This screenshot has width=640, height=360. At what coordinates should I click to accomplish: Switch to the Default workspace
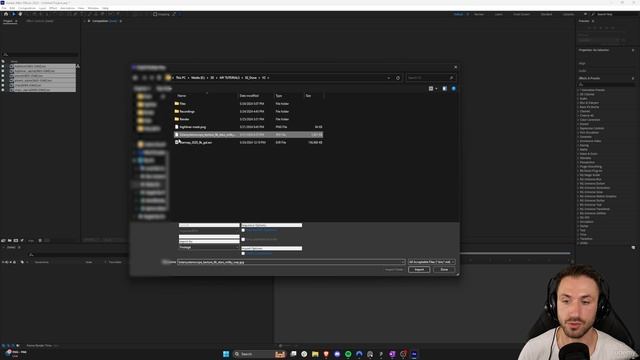pyautogui.click(x=458, y=14)
